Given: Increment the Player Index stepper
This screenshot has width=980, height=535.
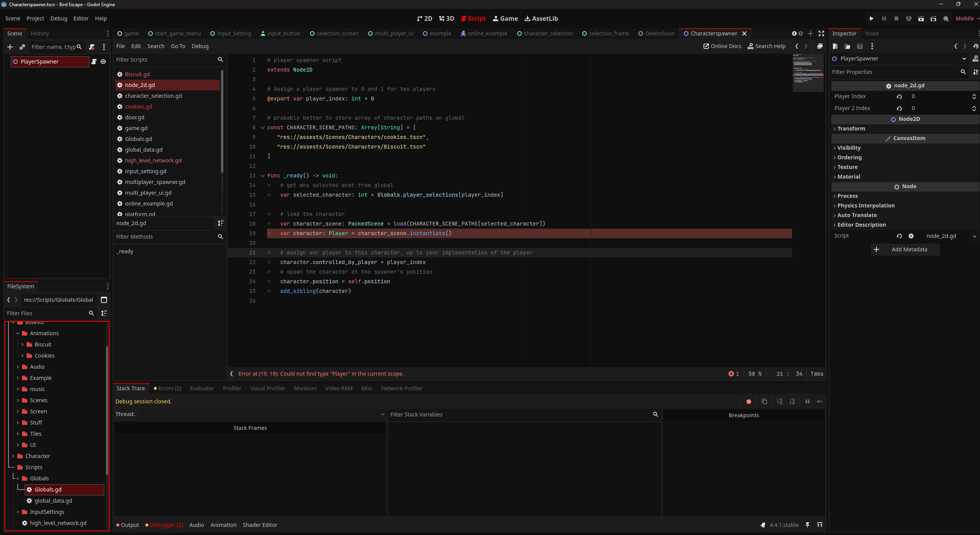Looking at the screenshot, I should click(x=974, y=95).
